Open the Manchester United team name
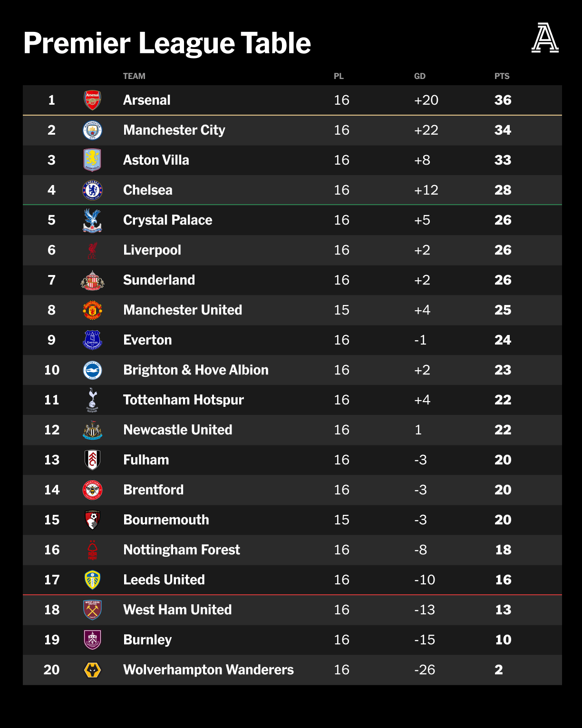This screenshot has width=582, height=728. click(x=183, y=310)
